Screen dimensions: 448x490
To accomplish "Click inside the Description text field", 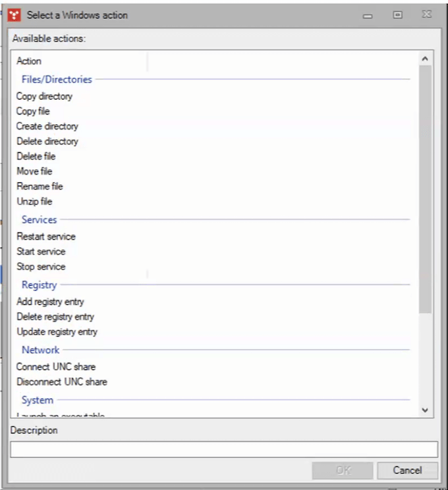I will pyautogui.click(x=224, y=449).
